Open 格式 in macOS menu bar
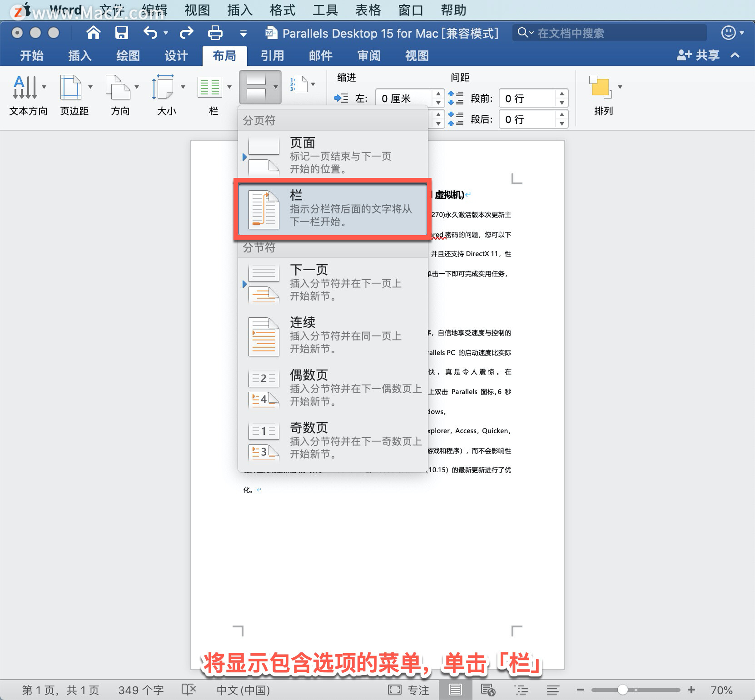The width and height of the screenshot is (755, 700). pos(283,10)
